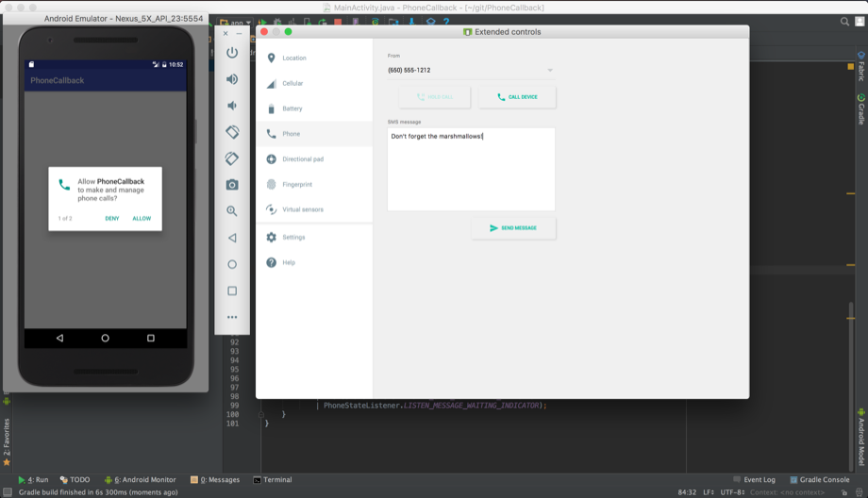
Task: Open Settings in Extended controls
Action: point(314,238)
